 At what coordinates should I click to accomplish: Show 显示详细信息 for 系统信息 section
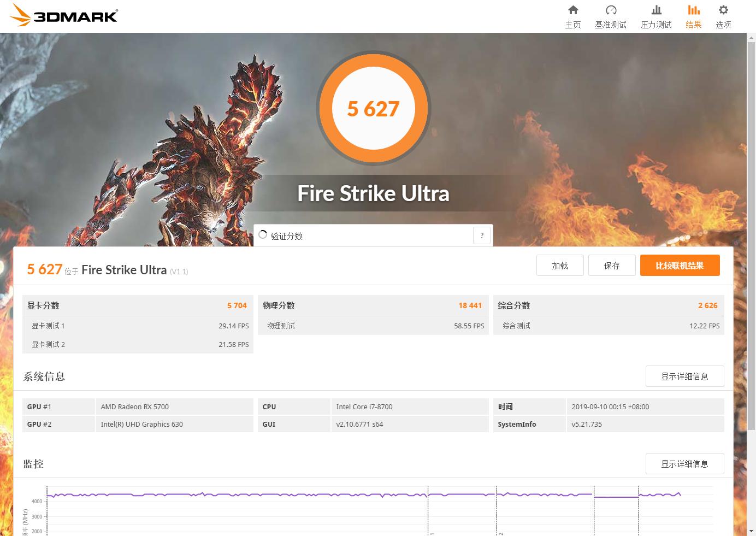(684, 376)
